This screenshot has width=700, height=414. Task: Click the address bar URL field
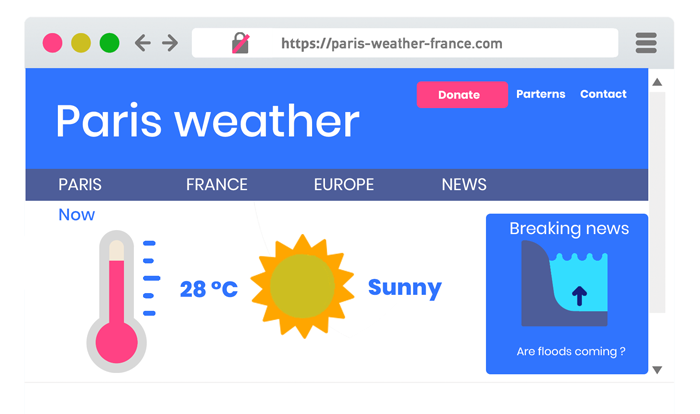coord(405,43)
